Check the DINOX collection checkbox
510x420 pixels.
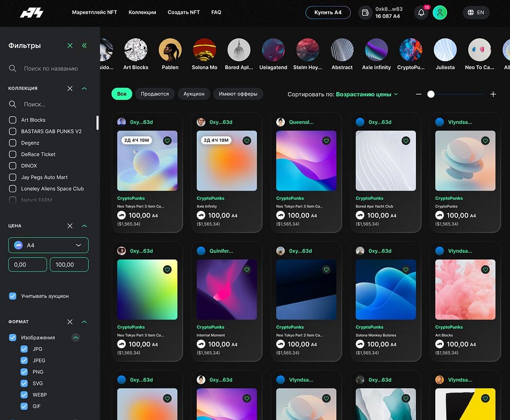(12, 166)
